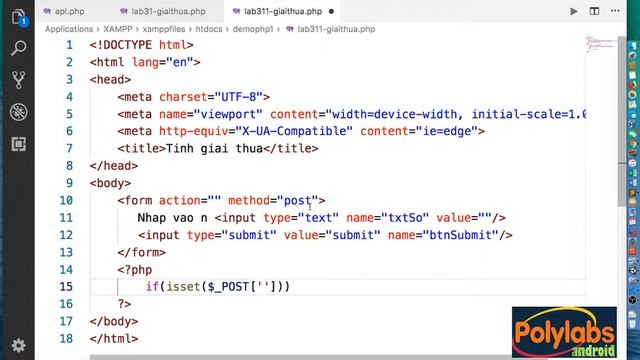This screenshot has width=640, height=360.
Task: Click the demophp1 breadcrumb
Action: (x=253, y=29)
